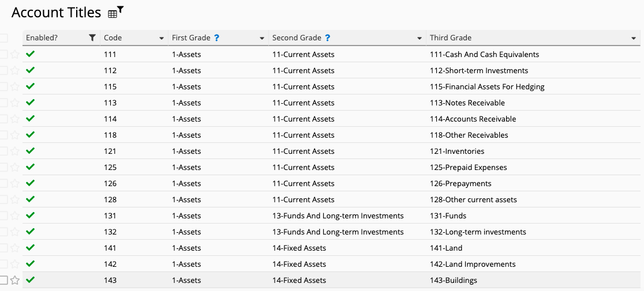Screen dimensions: 644x291
Task: Click the Second Grade header text
Action: [297, 37]
